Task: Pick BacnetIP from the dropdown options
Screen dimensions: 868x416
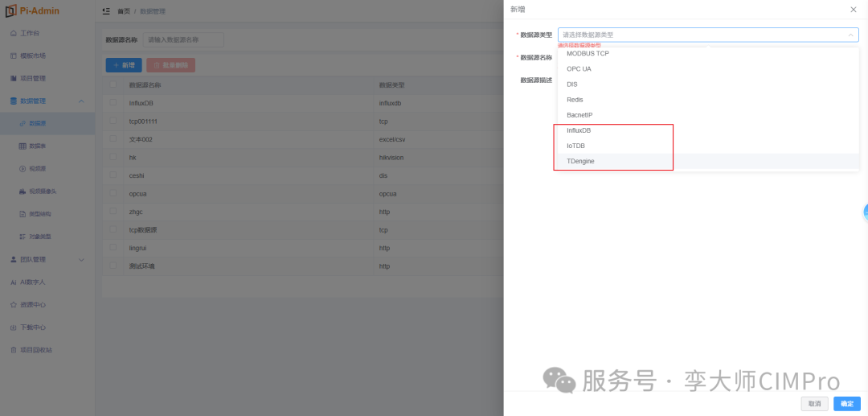Action: coord(708,115)
